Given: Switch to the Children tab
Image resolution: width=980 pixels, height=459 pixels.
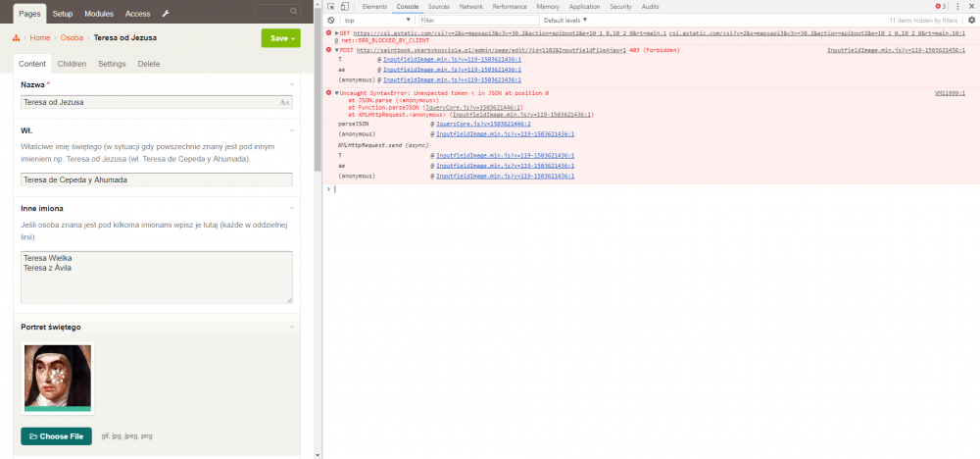Looking at the screenshot, I should (x=72, y=64).
